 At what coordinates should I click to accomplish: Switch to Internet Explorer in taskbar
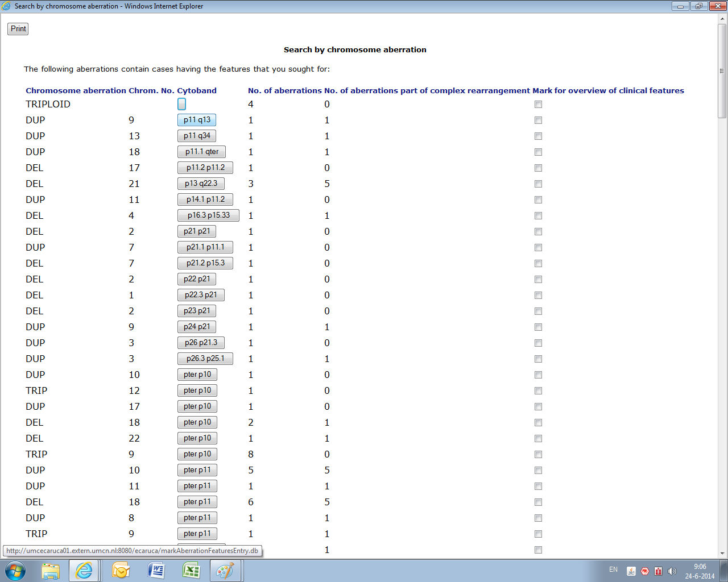(x=84, y=571)
